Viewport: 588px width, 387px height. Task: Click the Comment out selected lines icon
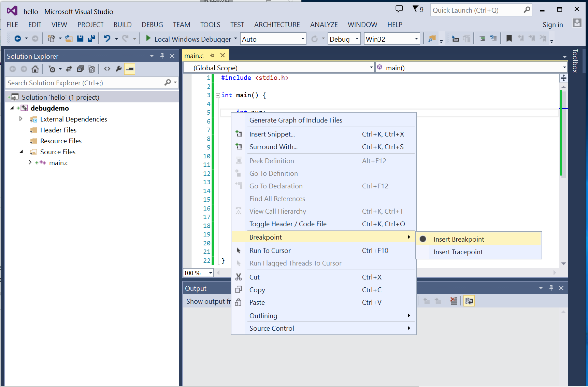pyautogui.click(x=482, y=39)
